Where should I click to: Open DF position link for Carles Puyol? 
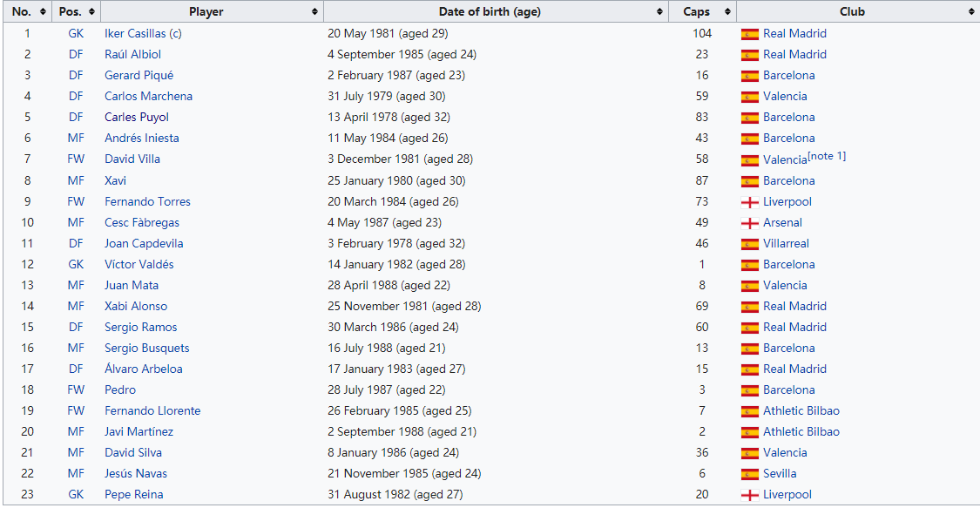[76, 117]
